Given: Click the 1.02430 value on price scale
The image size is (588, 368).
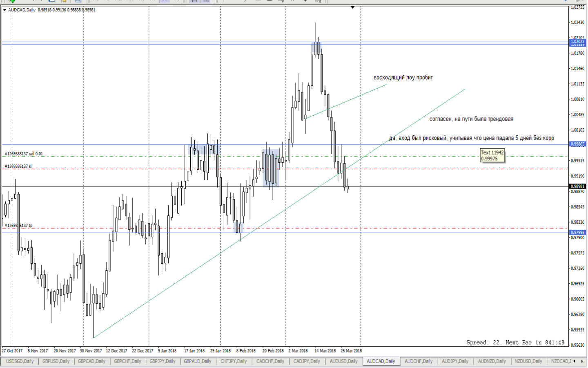Looking at the screenshot, I should pyautogui.click(x=577, y=22).
